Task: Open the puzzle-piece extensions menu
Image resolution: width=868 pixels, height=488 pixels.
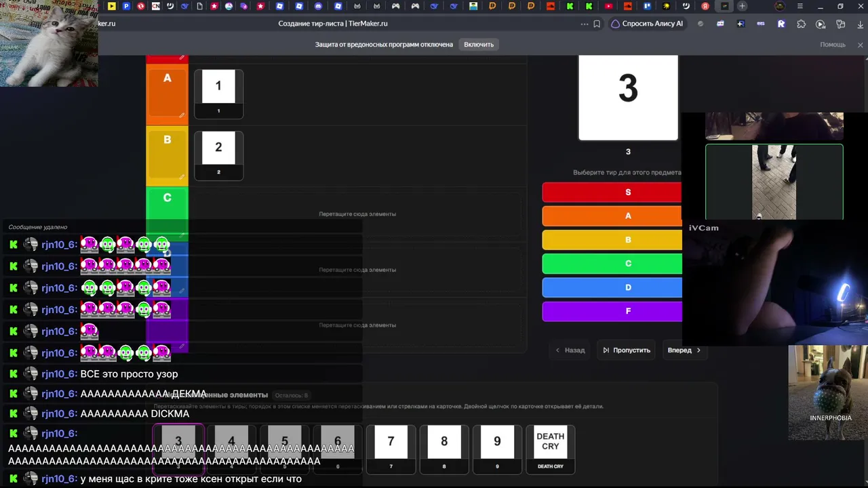Action: (x=802, y=24)
